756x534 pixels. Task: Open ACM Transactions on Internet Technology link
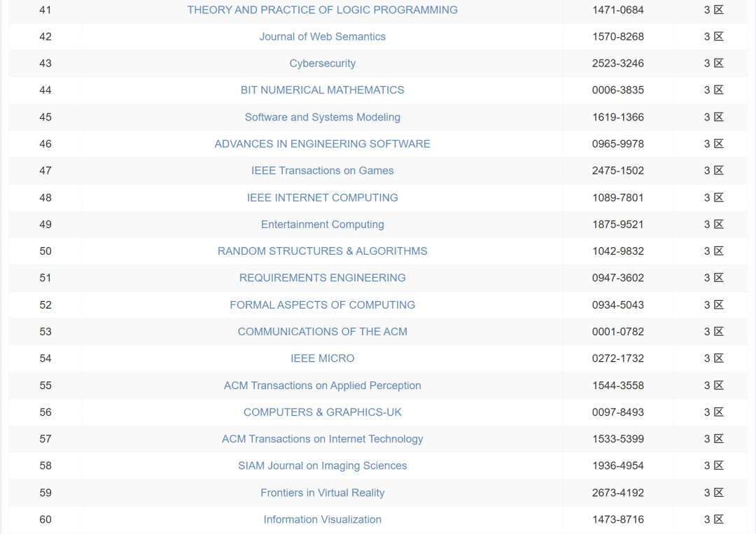(322, 439)
